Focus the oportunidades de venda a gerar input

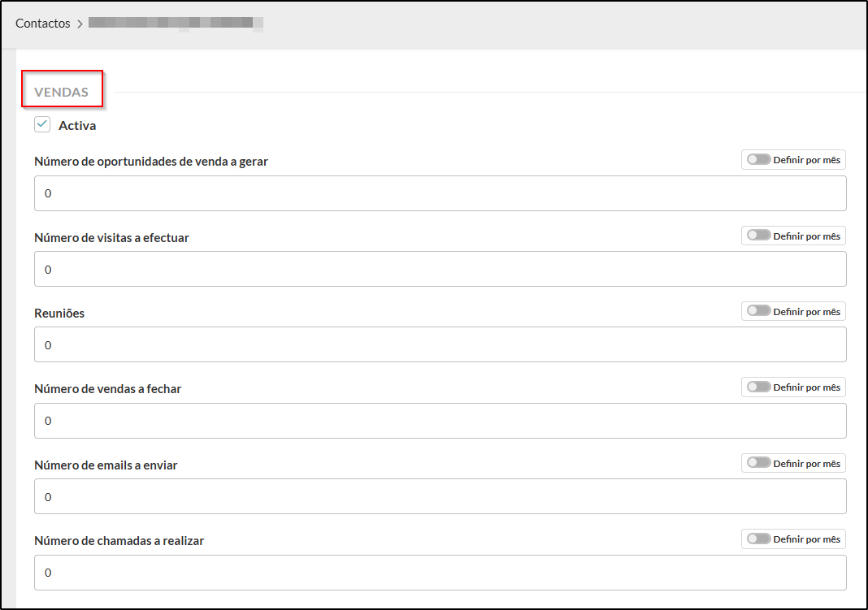(440, 193)
